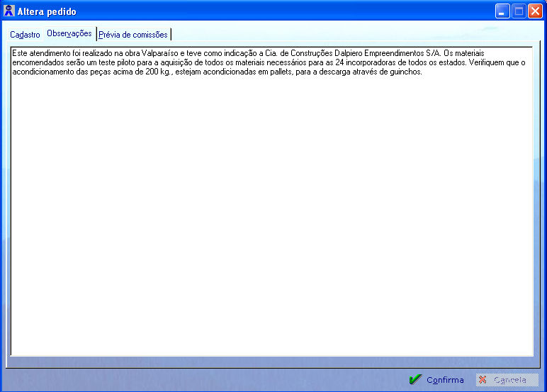Click the text 200 kg in observations
The height and width of the screenshot is (392, 547).
[x=156, y=72]
